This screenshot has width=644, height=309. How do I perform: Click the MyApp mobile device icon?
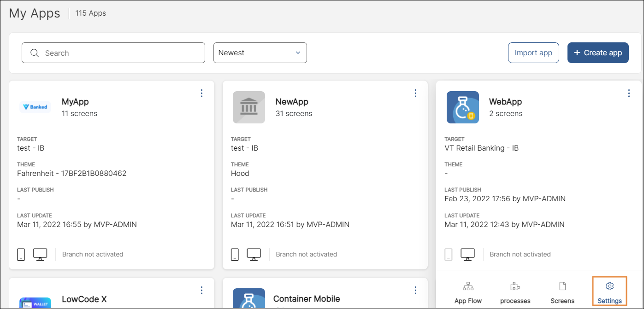point(21,254)
